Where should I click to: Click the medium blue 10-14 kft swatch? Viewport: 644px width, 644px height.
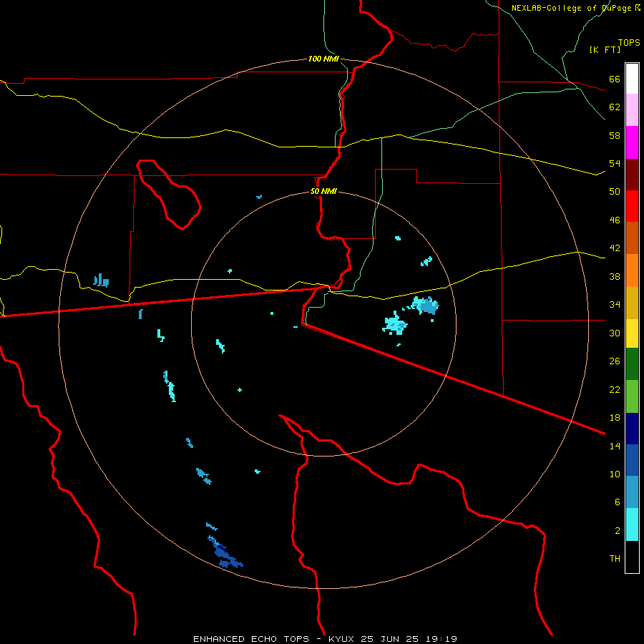[632, 460]
